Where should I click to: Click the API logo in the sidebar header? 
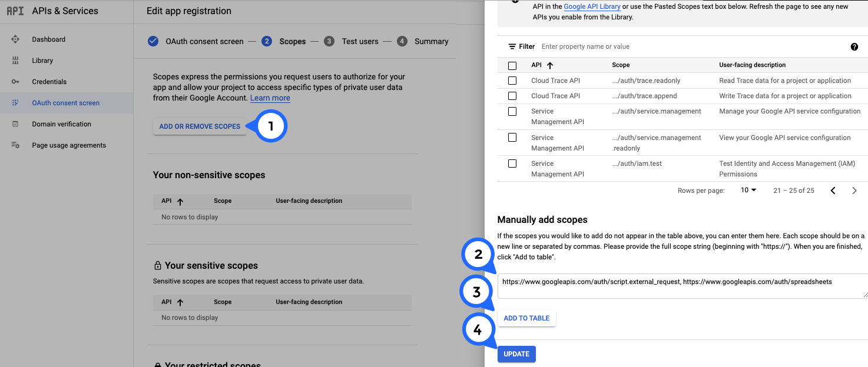(15, 11)
